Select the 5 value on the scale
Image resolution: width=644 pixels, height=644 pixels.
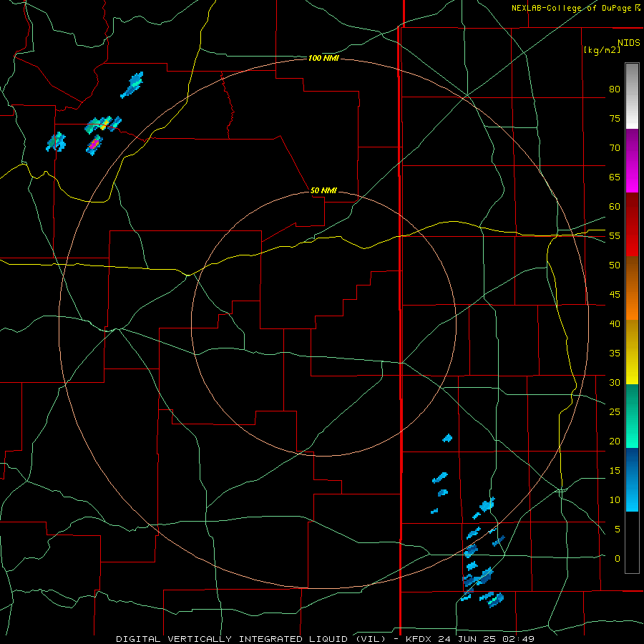(618, 529)
